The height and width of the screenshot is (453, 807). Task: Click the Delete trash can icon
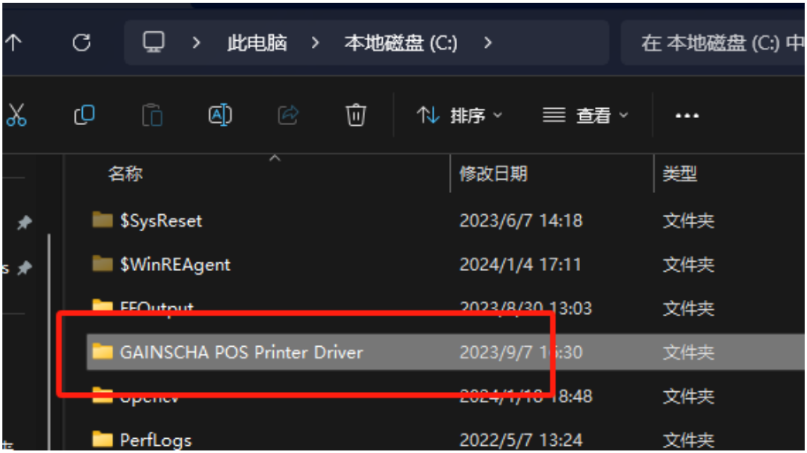click(x=356, y=115)
